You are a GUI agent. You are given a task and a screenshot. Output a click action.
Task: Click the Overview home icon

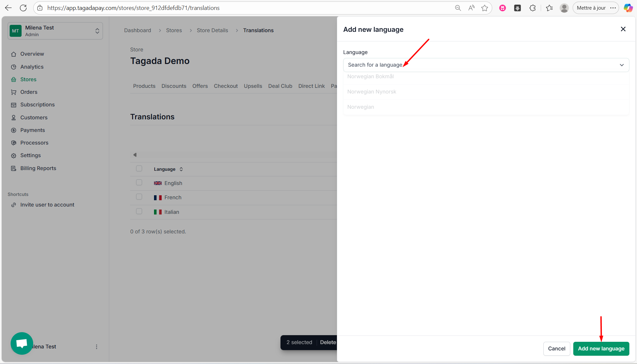click(x=14, y=54)
